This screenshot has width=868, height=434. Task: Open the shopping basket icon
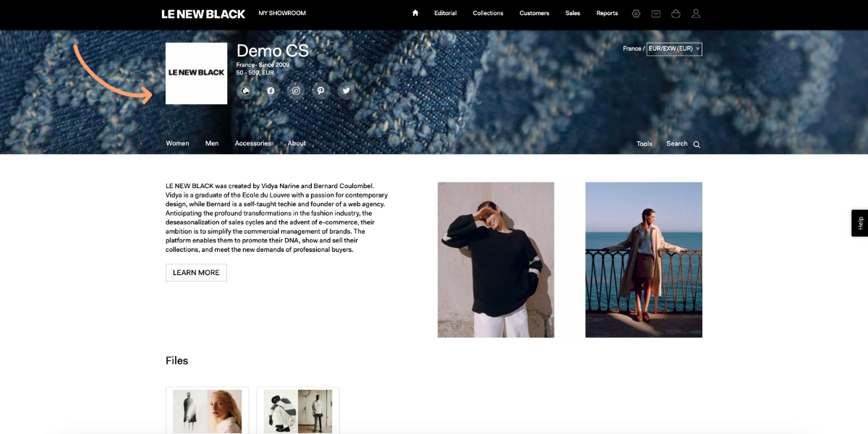(x=676, y=13)
